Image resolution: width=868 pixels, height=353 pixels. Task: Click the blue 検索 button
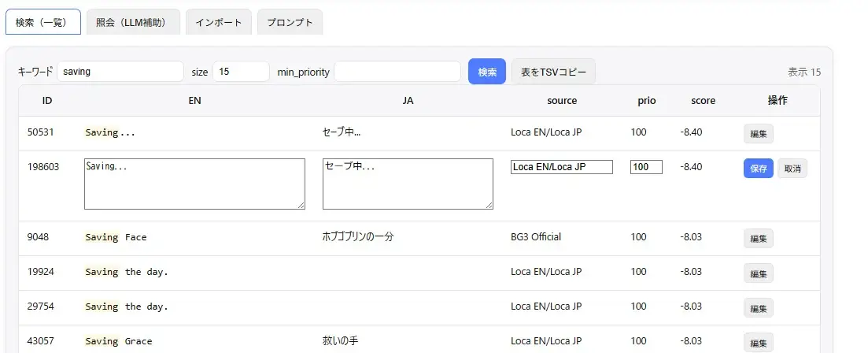point(487,72)
